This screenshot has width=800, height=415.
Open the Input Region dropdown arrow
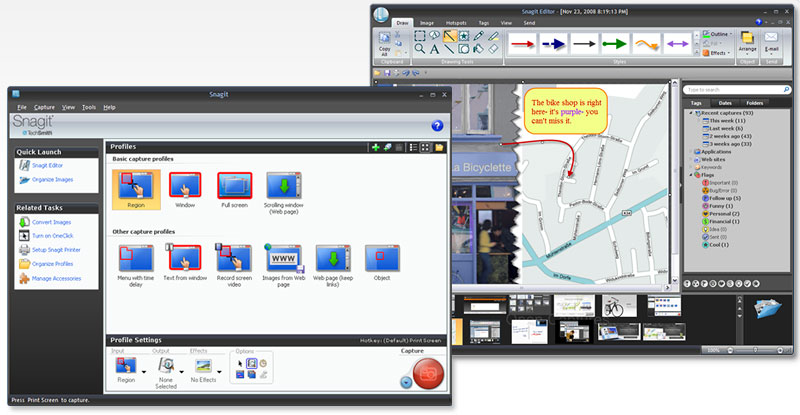pyautogui.click(x=143, y=372)
